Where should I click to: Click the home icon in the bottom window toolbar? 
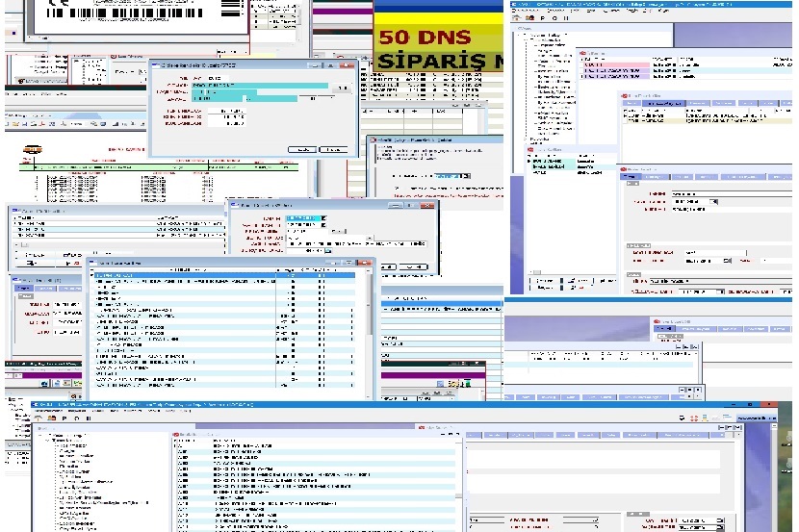coord(39,418)
